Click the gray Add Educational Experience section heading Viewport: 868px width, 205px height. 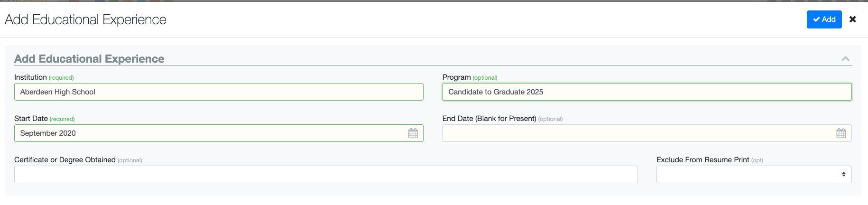click(x=89, y=59)
